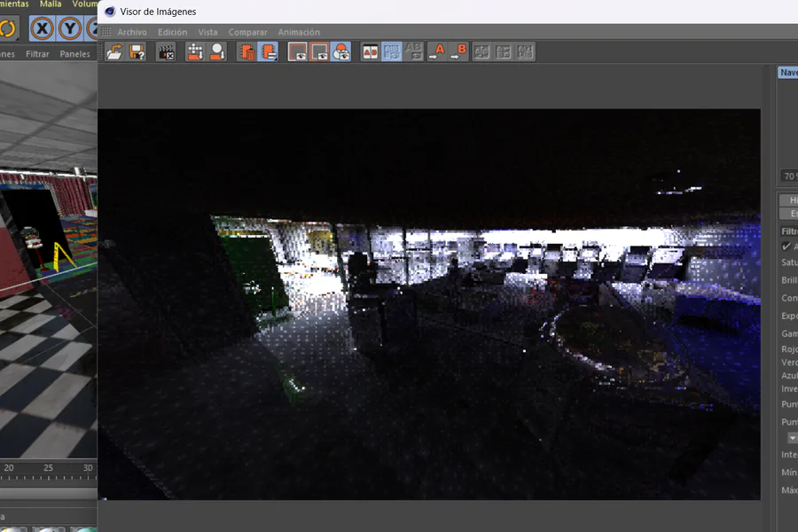Image resolution: width=798 pixels, height=532 pixels.
Task: Set current image as B
Action: (x=458, y=52)
